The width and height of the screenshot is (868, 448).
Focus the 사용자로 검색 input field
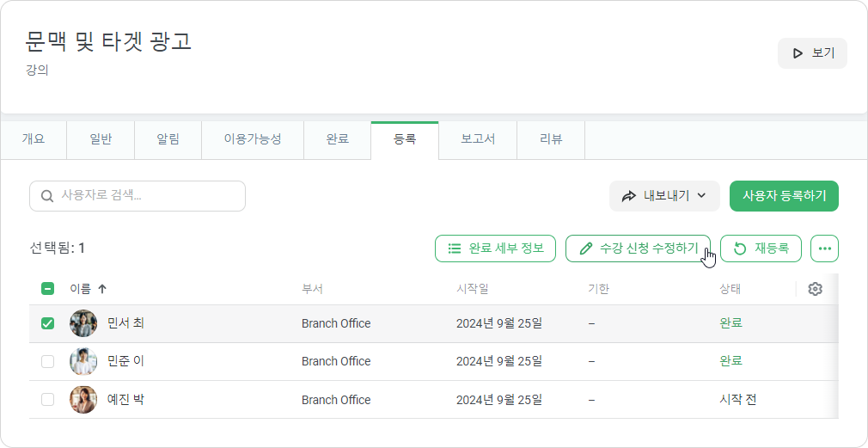pyautogui.click(x=138, y=196)
